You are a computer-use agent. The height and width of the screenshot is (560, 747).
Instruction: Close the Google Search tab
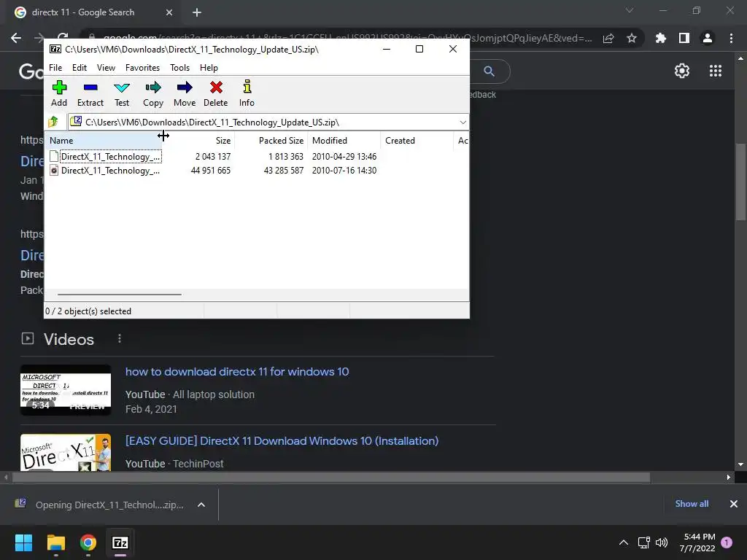pyautogui.click(x=169, y=12)
